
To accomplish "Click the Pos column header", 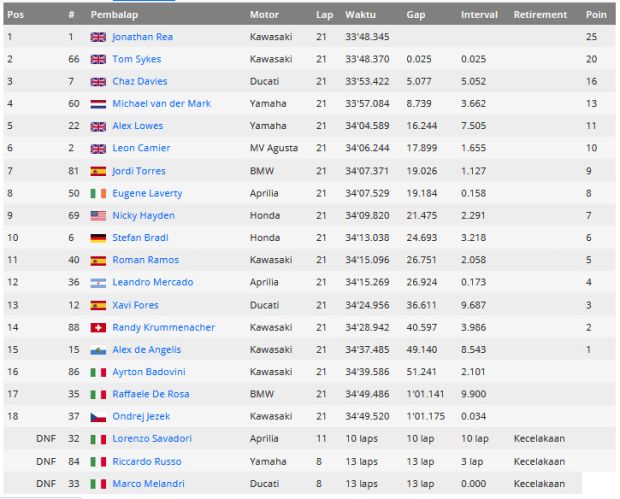I will click(x=15, y=15).
